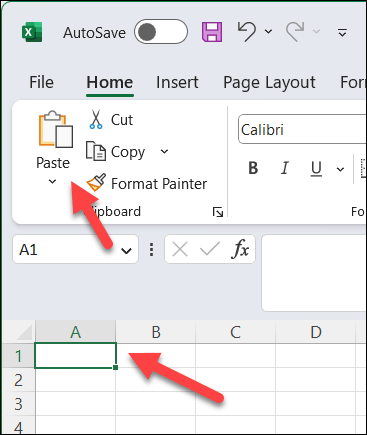Viewport: 367px width, 435px height.
Task: Copy selection using the Copy icon
Action: (x=96, y=151)
